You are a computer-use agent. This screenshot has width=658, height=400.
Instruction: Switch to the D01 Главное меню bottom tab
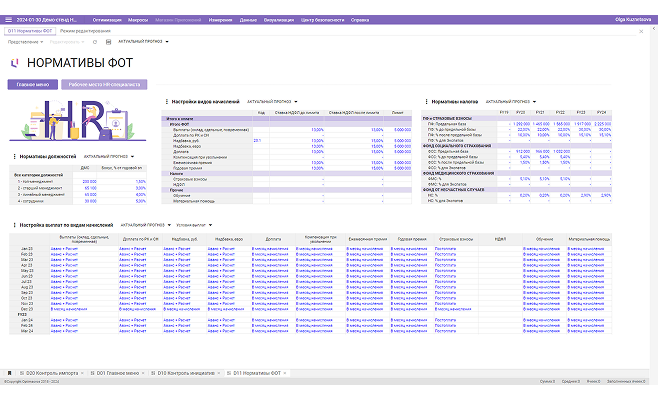pos(118,373)
